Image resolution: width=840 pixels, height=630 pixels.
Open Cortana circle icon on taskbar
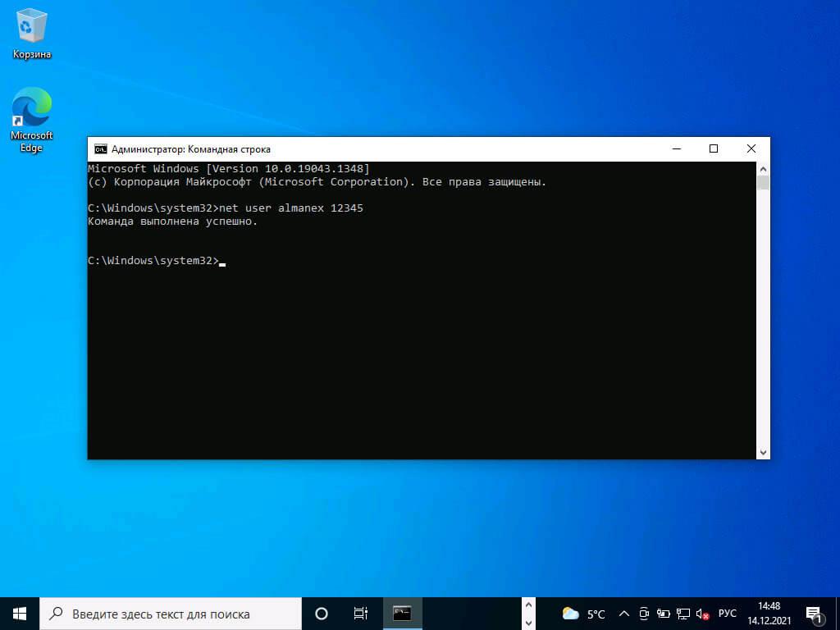tap(322, 614)
